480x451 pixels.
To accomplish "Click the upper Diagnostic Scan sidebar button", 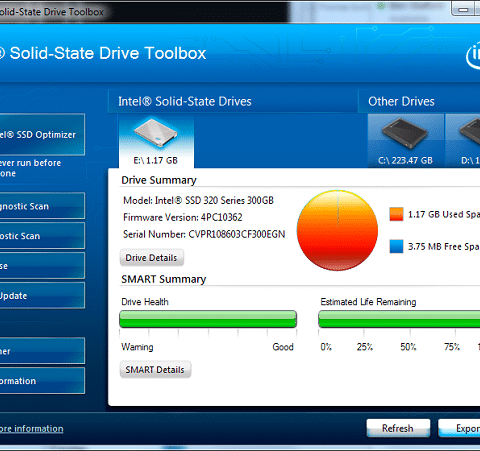I will pyautogui.click(x=42, y=206).
